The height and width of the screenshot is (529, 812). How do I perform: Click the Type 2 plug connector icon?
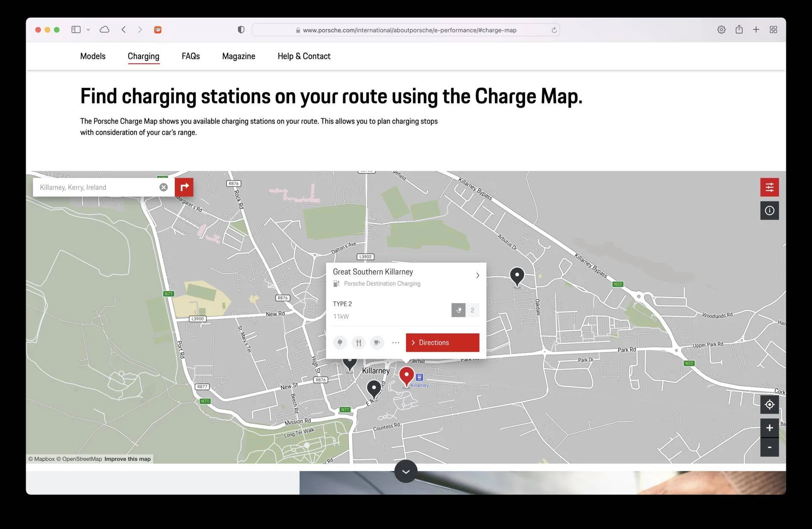[x=458, y=310]
